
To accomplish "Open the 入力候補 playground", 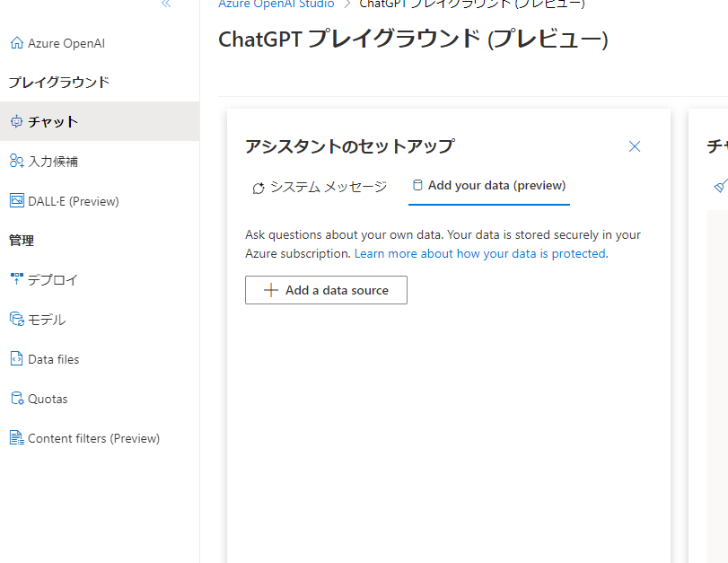I will [53, 162].
